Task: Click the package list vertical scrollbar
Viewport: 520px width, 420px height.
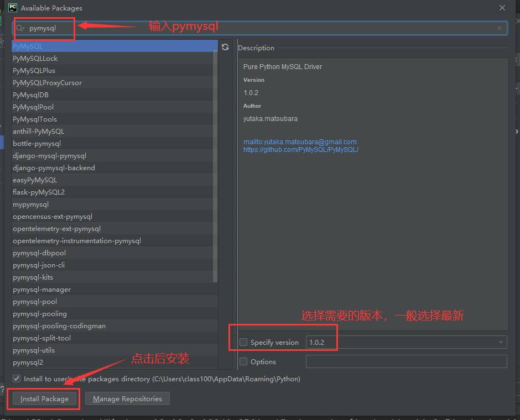Action: pos(215,166)
